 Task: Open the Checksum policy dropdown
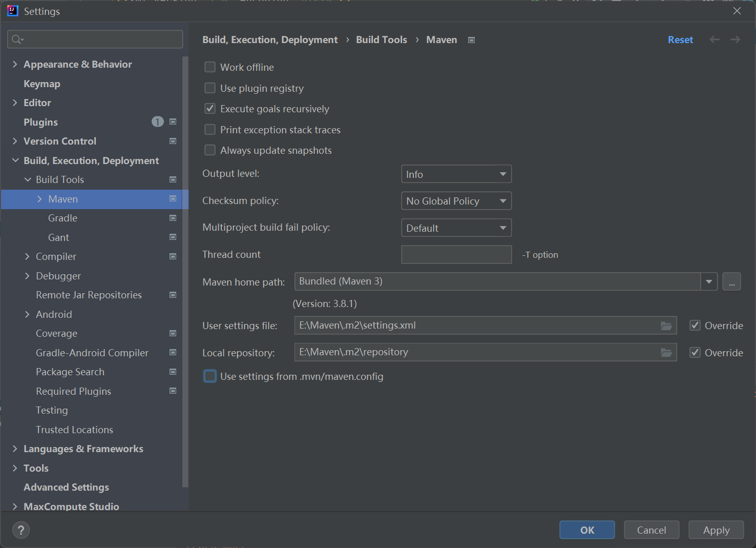click(x=456, y=201)
